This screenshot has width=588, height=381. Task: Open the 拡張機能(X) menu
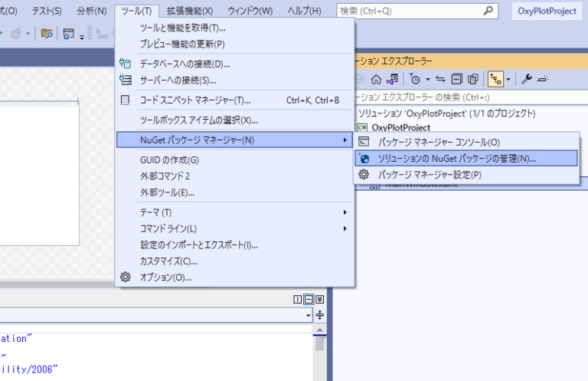[190, 11]
